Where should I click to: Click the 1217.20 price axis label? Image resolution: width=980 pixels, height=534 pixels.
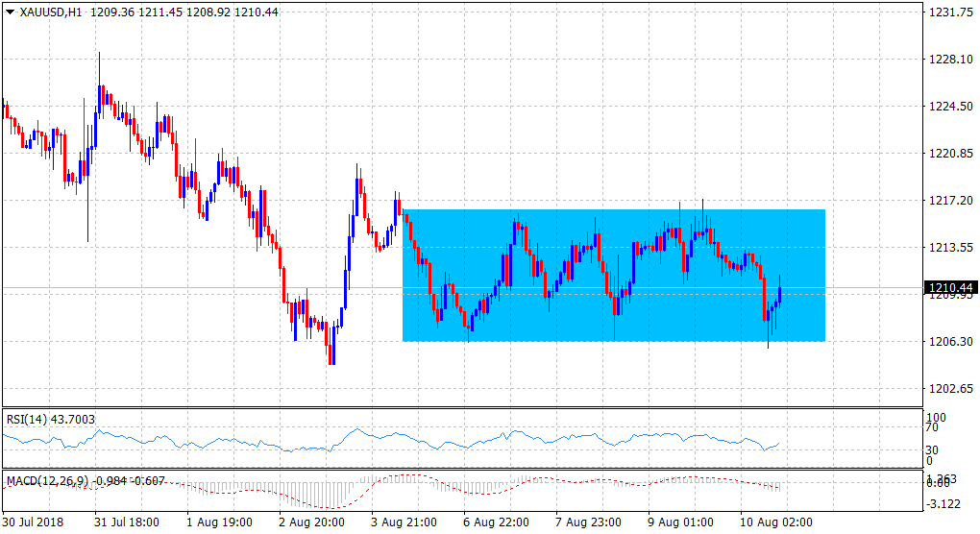coord(949,201)
